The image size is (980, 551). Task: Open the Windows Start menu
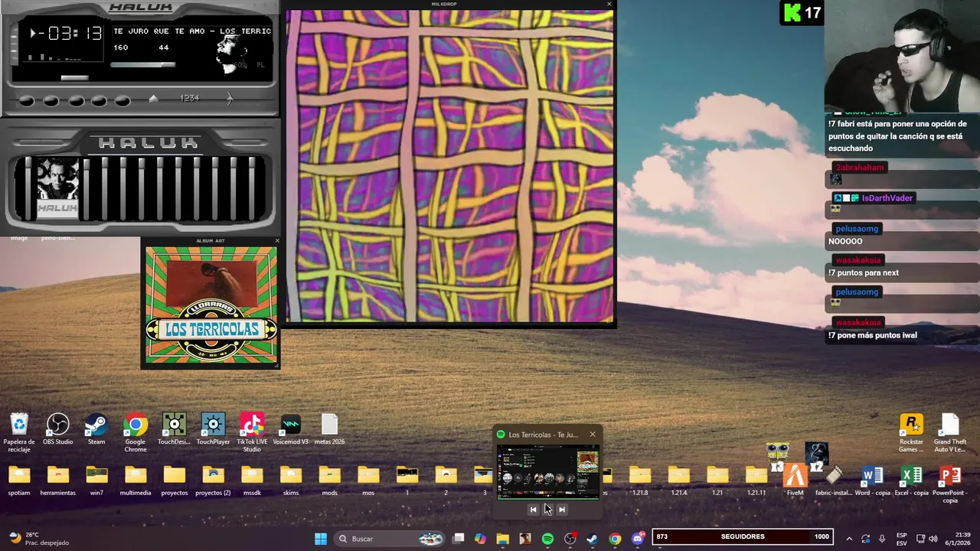point(321,539)
